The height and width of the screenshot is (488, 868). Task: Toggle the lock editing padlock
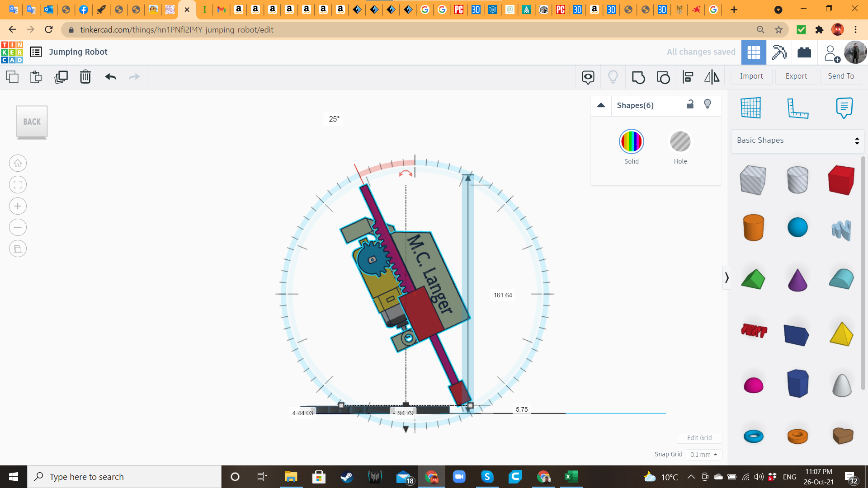(690, 104)
